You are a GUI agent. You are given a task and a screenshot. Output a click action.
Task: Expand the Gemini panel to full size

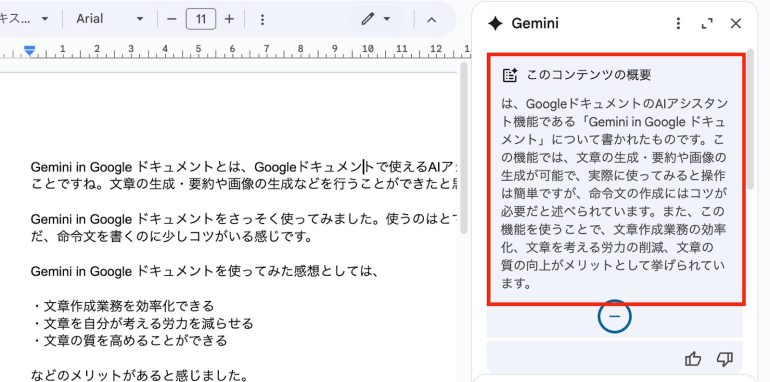click(x=707, y=24)
